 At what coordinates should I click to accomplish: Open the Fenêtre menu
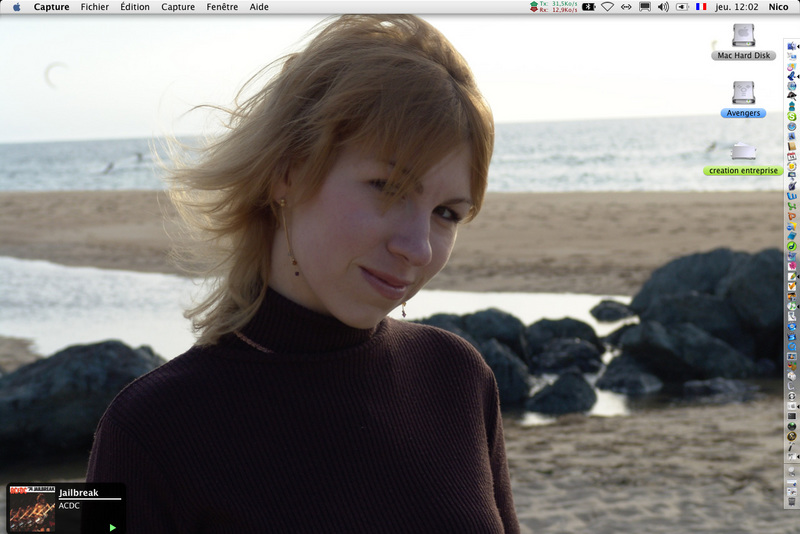(x=222, y=7)
